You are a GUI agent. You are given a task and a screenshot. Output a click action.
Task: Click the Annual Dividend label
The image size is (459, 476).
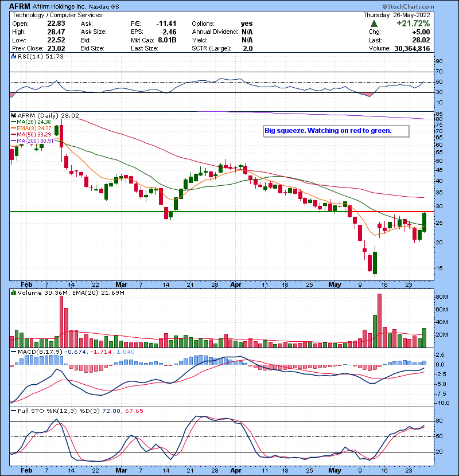click(x=215, y=32)
